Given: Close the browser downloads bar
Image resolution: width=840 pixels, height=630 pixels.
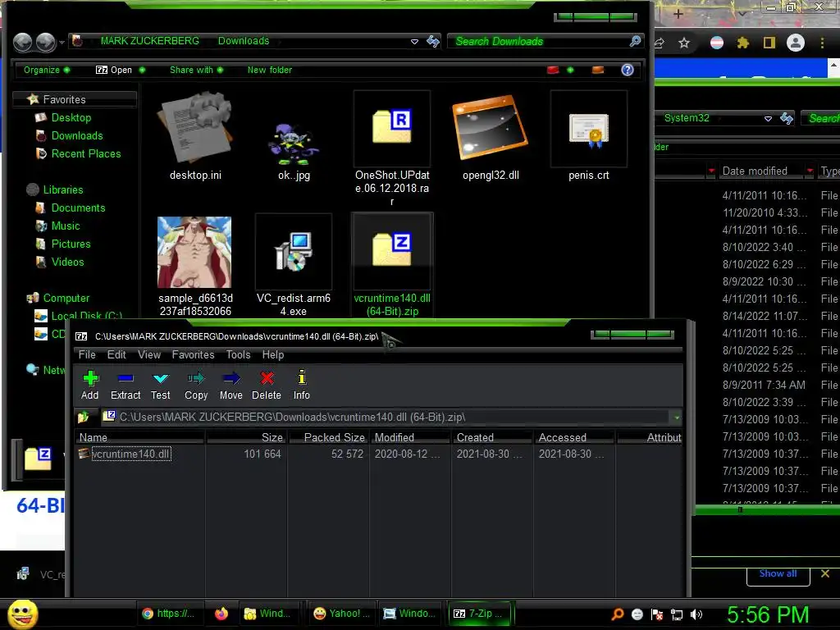Looking at the screenshot, I should tap(825, 573).
